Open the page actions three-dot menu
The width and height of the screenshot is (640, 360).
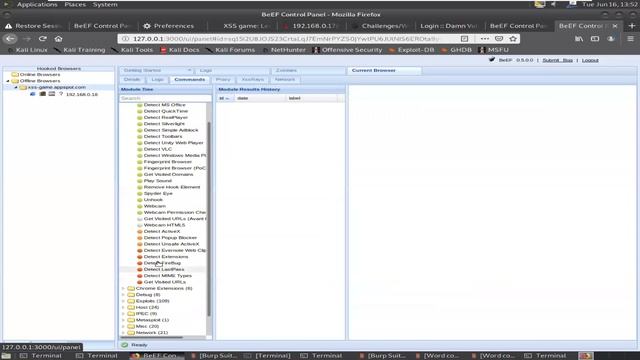point(484,38)
